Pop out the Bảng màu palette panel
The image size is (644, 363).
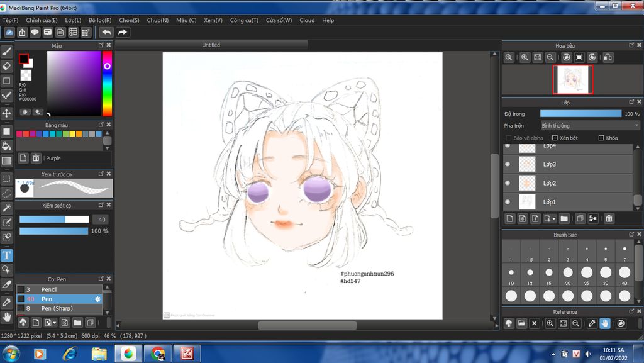(101, 125)
